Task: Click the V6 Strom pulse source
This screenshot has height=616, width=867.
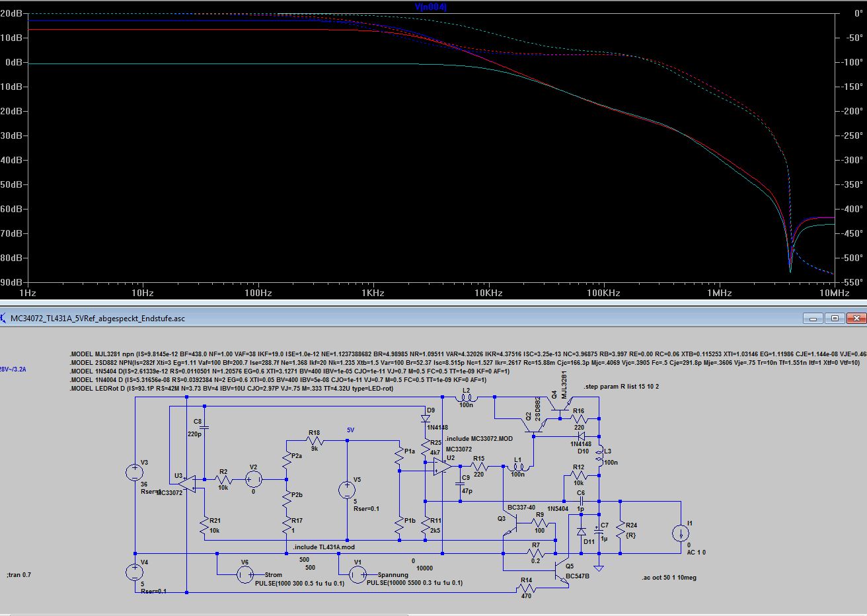Action: pyautogui.click(x=245, y=575)
